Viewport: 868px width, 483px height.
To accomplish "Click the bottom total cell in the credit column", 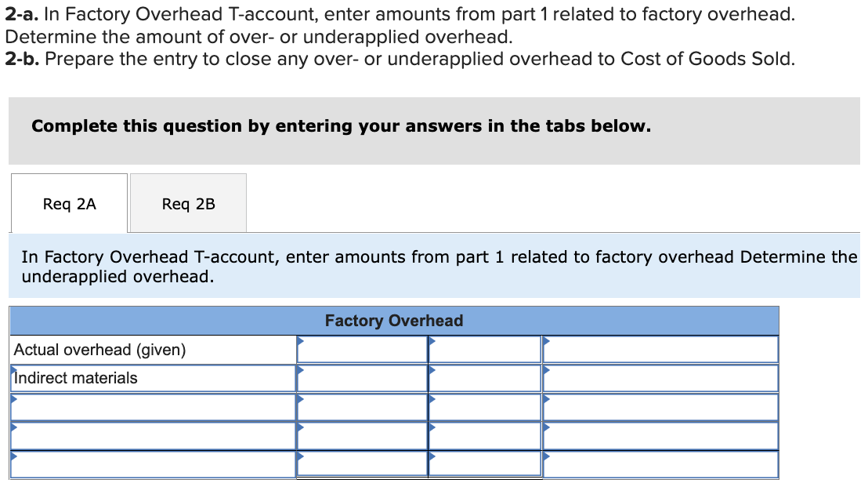I will pyautogui.click(x=484, y=464).
